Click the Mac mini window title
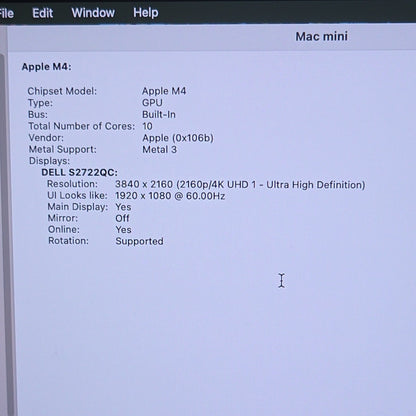The image size is (416, 416). click(322, 36)
